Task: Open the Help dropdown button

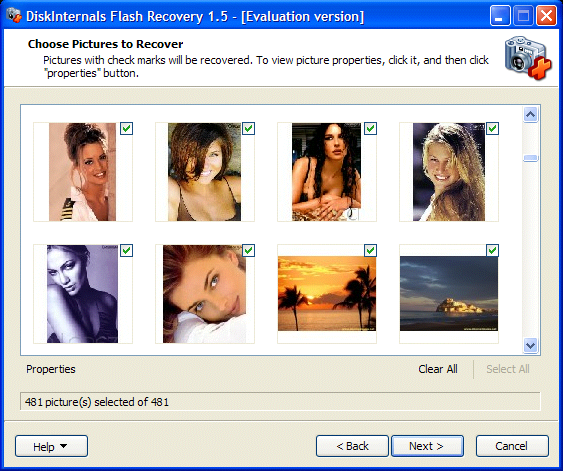Action: [x=51, y=446]
